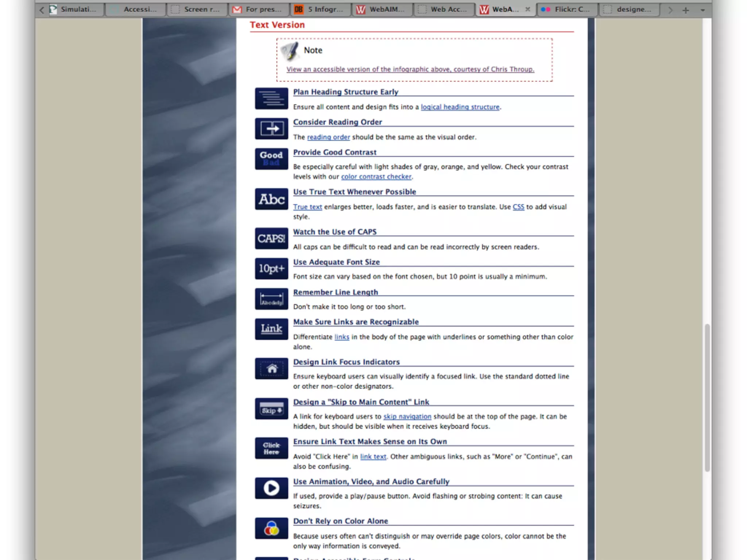Click the 10pt+ font size icon

[x=271, y=269]
